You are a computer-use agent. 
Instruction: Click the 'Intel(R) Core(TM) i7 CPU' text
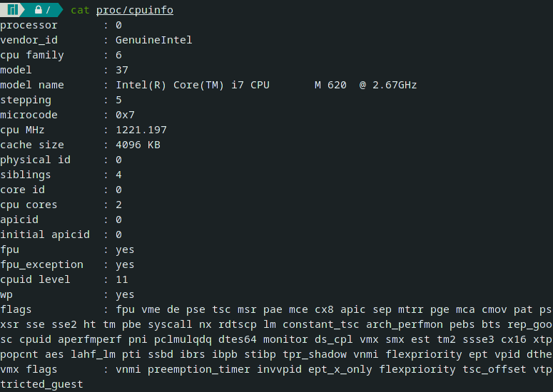(192, 85)
